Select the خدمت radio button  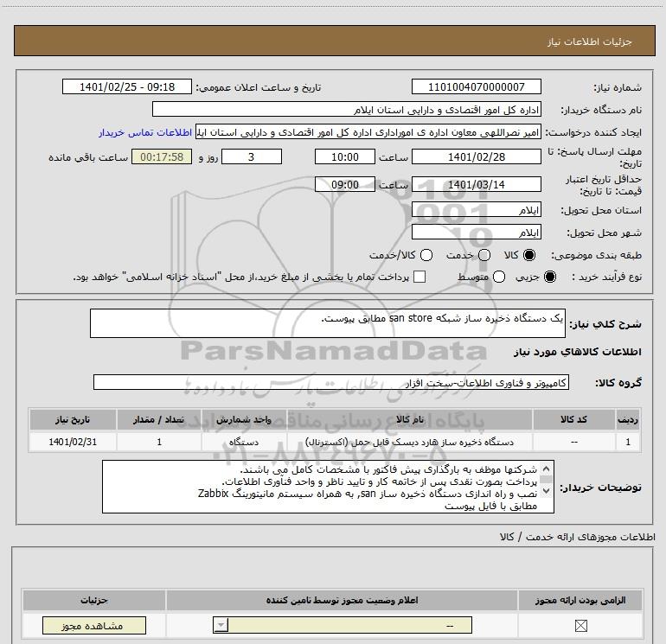(x=484, y=256)
